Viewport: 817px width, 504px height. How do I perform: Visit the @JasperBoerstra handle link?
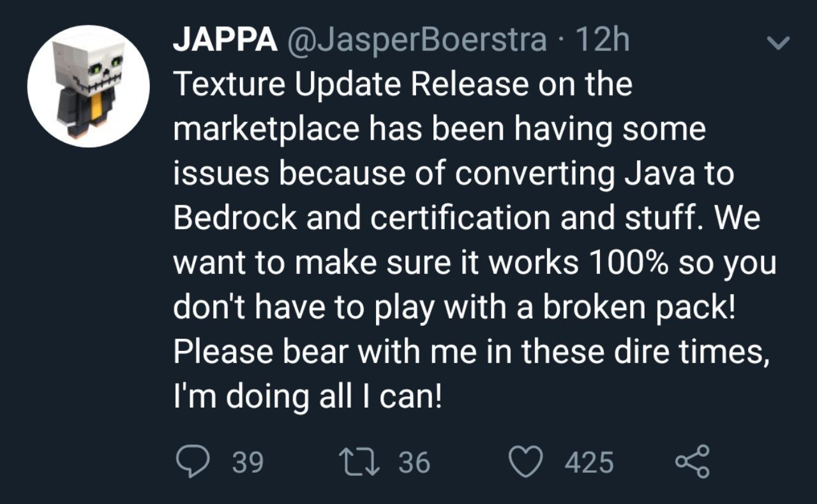[x=417, y=41]
